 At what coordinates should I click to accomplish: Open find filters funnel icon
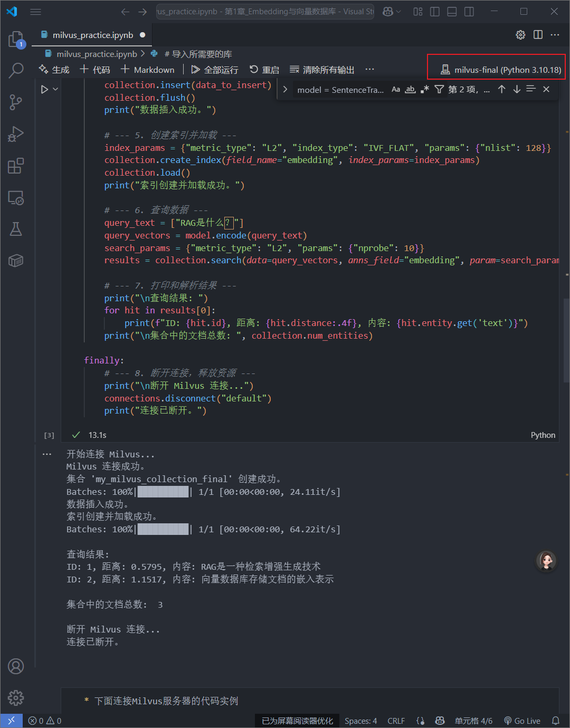click(439, 90)
